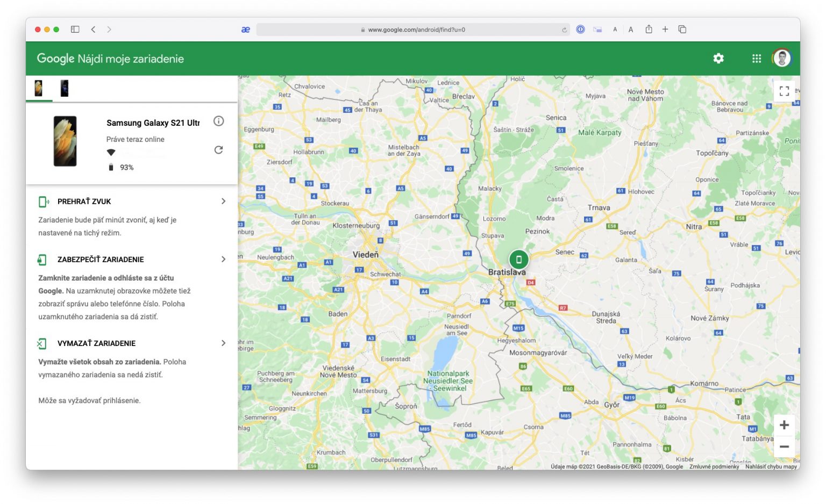Viewport: 826px width, 504px height.
Task: Click the Samsung Galaxy S21 Ultra name
Action: (x=153, y=123)
